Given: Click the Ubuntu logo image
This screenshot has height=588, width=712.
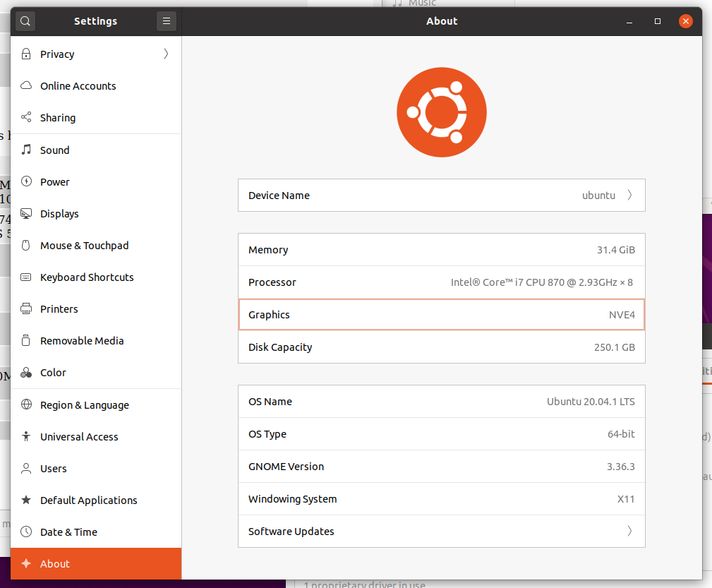Looking at the screenshot, I should pos(441,112).
